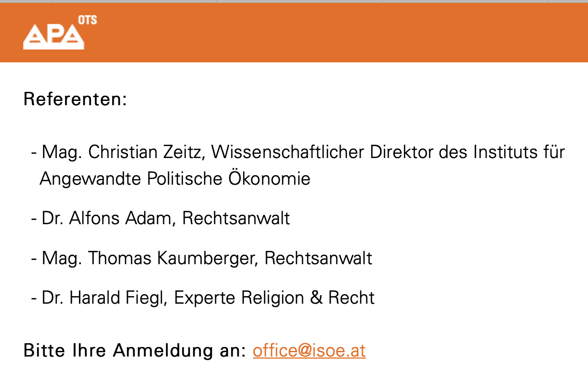Click the word "Ökonomie"
The image size is (588, 377).
(269, 179)
